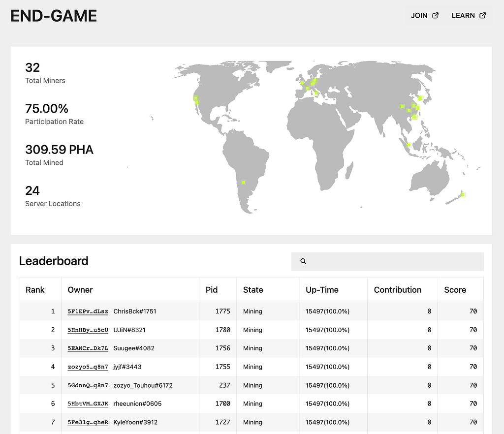This screenshot has width=504, height=434.
Task: Click the LEARN external link icon
Action: [482, 15]
